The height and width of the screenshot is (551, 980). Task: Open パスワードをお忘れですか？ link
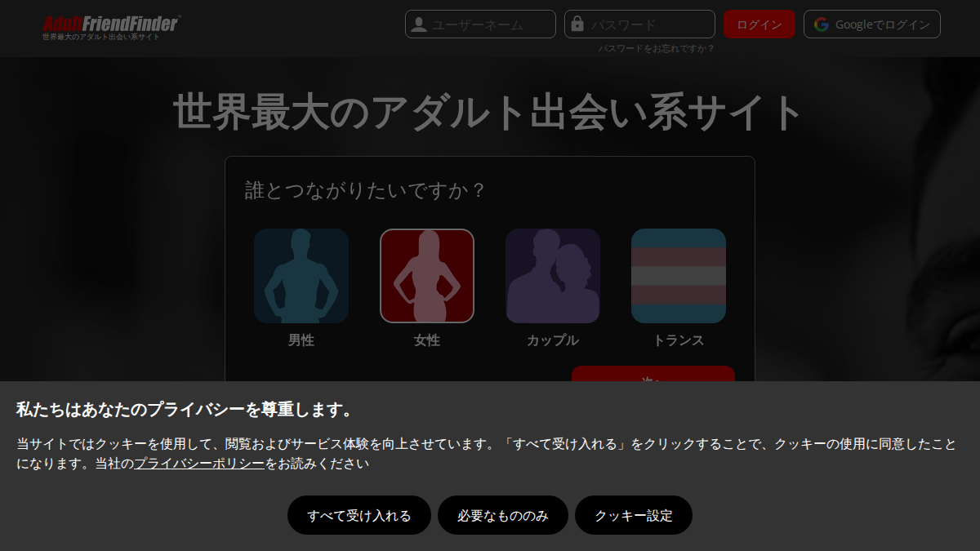657,49
